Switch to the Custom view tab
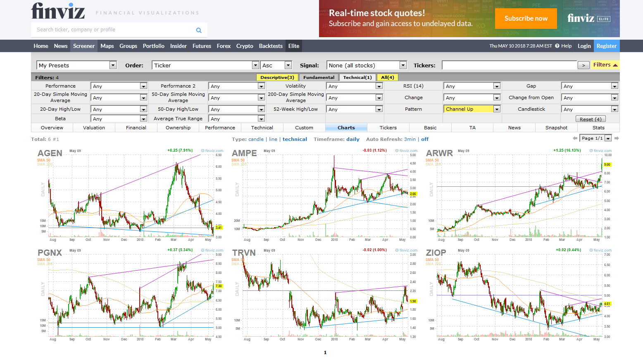 pos(304,128)
